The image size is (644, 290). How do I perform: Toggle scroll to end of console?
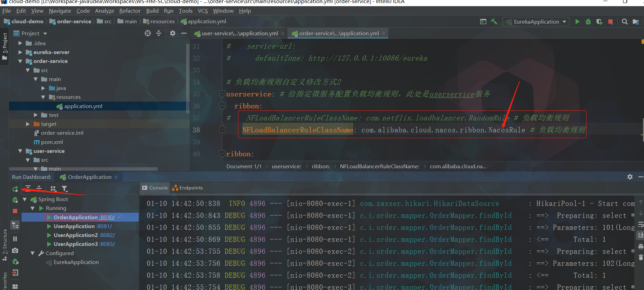pyautogui.click(x=641, y=235)
